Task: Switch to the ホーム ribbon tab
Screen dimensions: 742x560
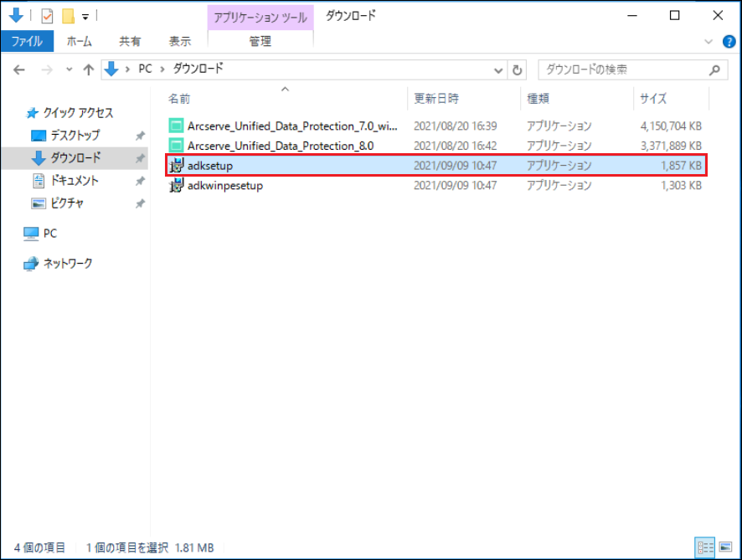Action: click(x=80, y=42)
